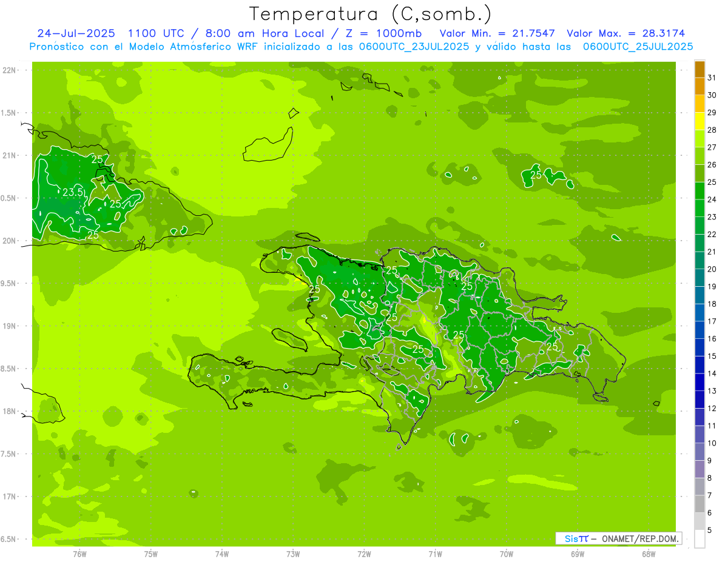Click the "20N" latitude axis label
Viewport: 728px width, 562px height.
tap(10, 241)
